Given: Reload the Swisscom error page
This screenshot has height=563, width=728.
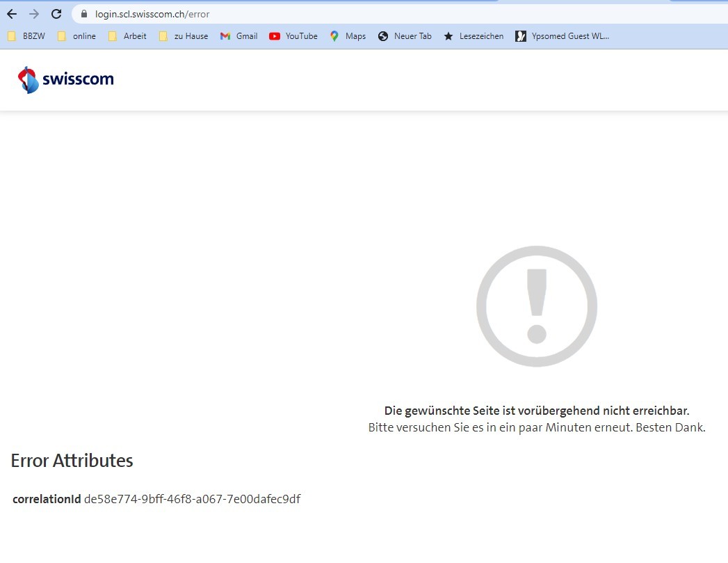Looking at the screenshot, I should (57, 14).
